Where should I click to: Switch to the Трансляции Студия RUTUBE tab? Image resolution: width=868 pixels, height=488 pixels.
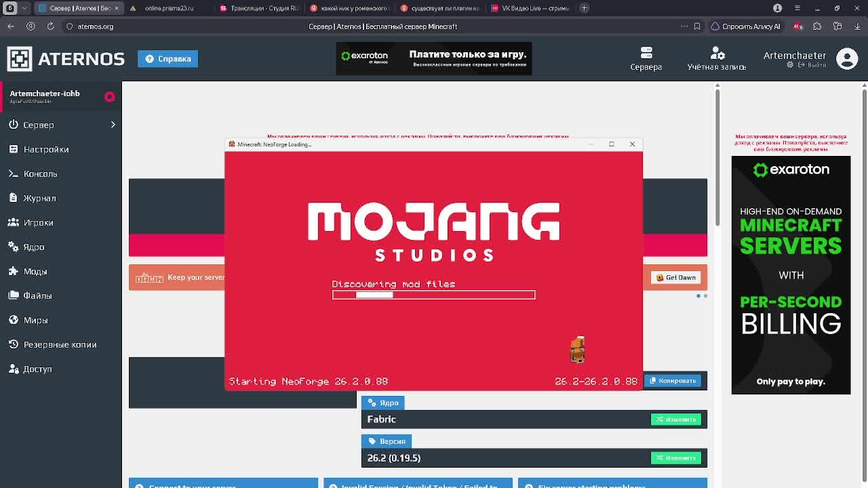click(259, 8)
